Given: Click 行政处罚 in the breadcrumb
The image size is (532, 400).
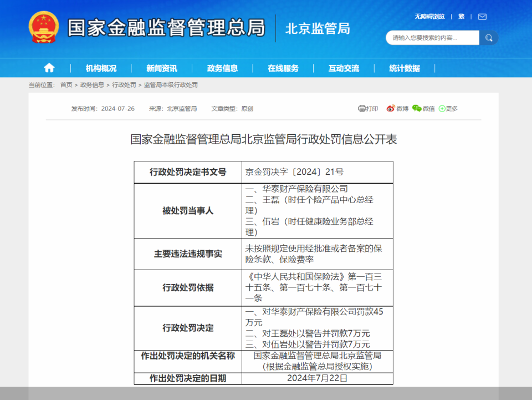Looking at the screenshot, I should coord(124,85).
